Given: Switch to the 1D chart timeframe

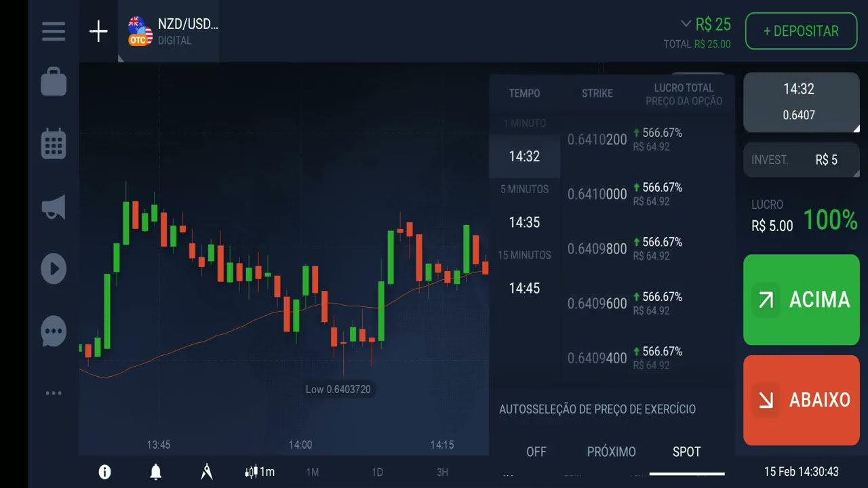Looking at the screenshot, I should [378, 472].
